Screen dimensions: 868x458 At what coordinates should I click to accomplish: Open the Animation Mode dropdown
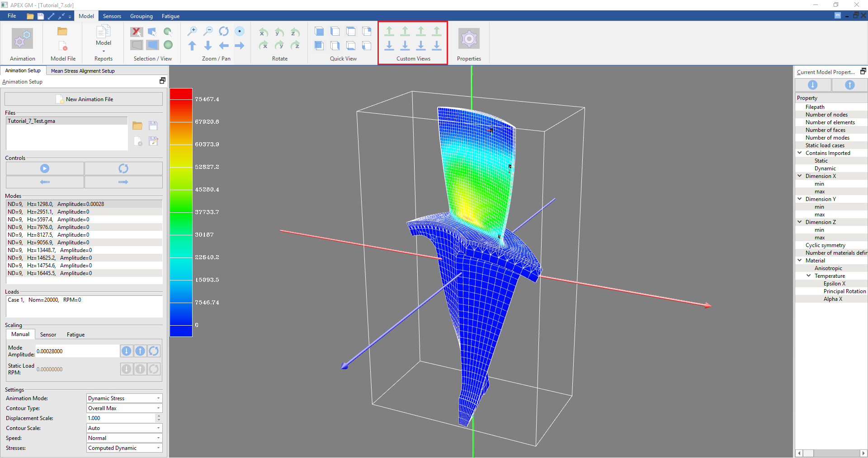coord(124,398)
